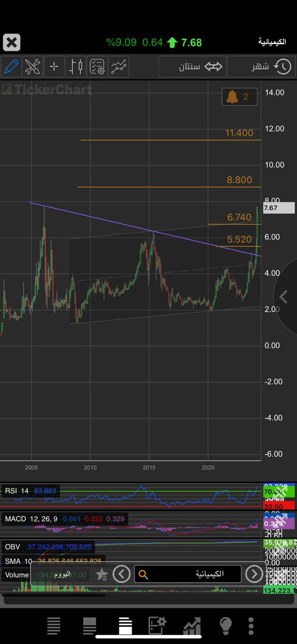Expand the side panel arrow
Screen dimensions: 297x644
point(285,296)
